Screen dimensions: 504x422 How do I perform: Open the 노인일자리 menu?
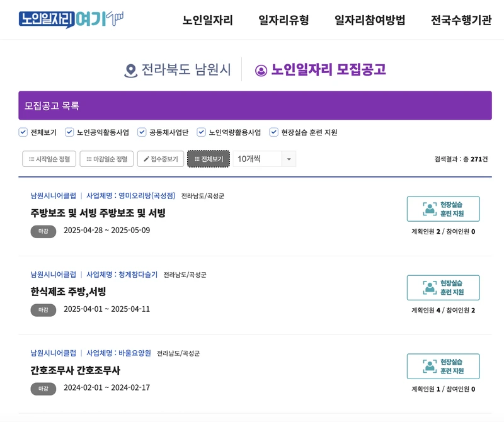(x=208, y=20)
